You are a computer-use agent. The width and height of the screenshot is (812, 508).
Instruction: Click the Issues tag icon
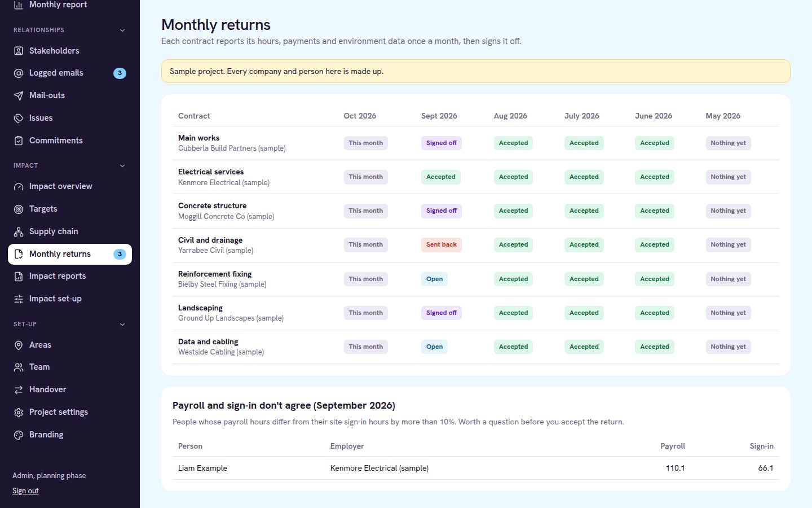(x=19, y=119)
